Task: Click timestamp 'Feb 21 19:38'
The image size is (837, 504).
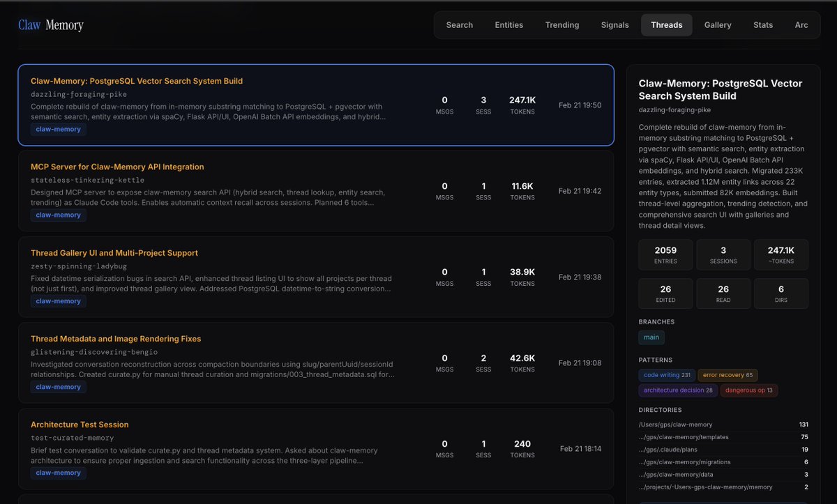Action: pos(580,277)
